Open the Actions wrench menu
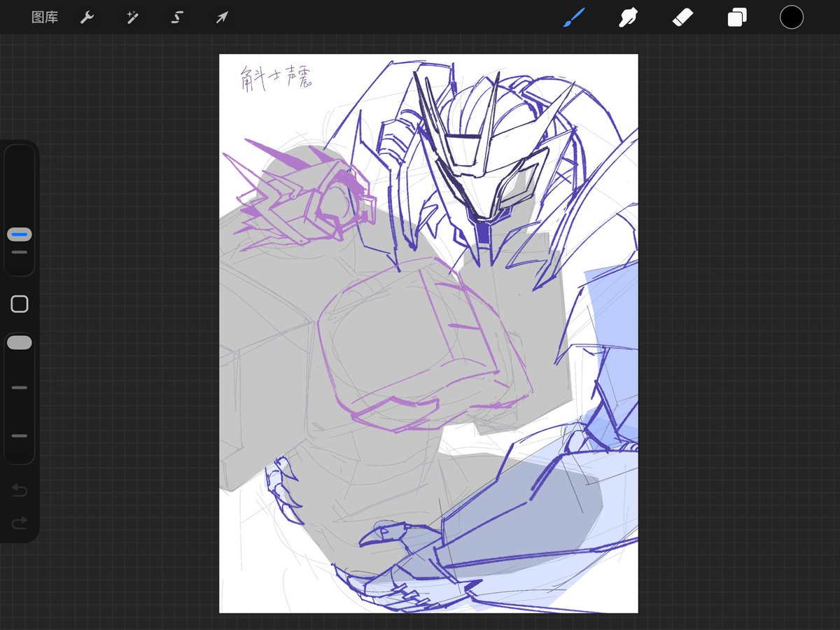 (x=87, y=17)
